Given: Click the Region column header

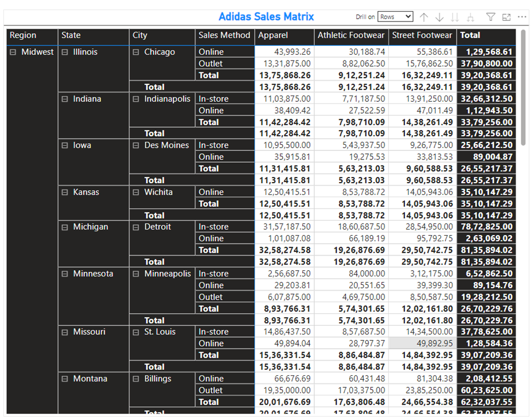Looking at the screenshot, I should click(32, 37).
